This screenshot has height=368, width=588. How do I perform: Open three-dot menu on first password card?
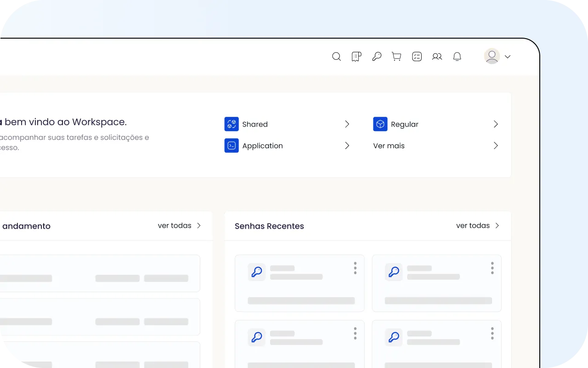point(355,268)
